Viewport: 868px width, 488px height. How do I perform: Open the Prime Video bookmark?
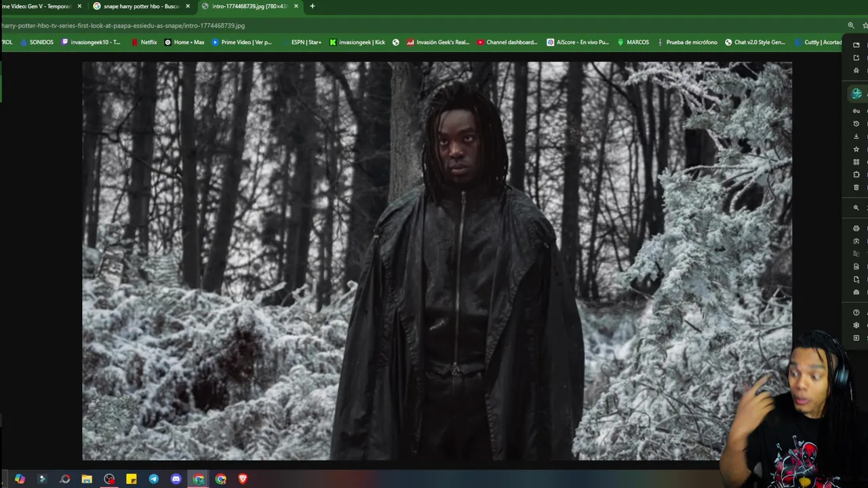point(241,42)
